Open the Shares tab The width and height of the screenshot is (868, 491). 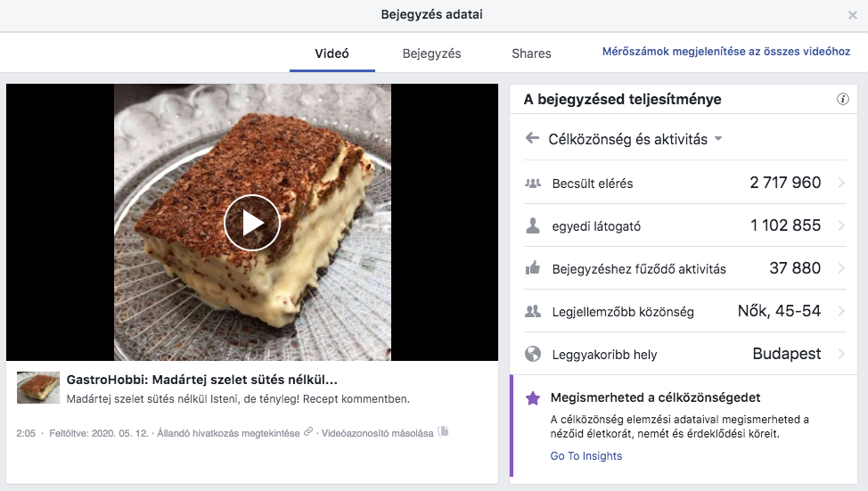(x=531, y=53)
